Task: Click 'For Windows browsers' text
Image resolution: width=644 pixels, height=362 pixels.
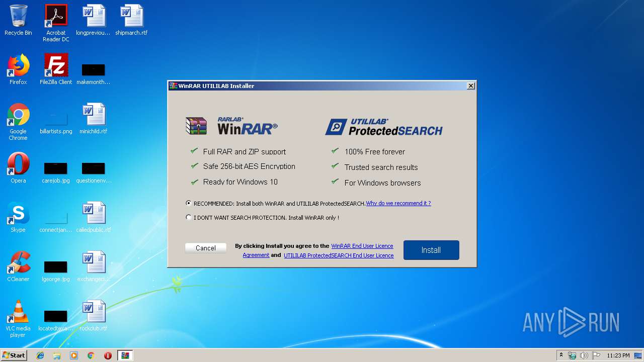Action: pyautogui.click(x=383, y=183)
